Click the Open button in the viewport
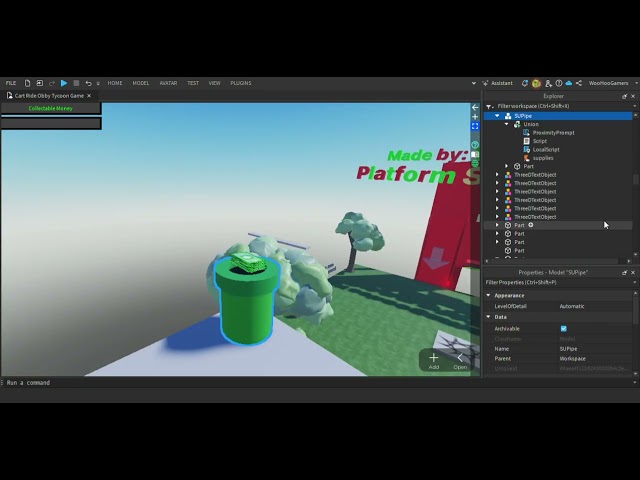The height and width of the screenshot is (480, 640). [x=460, y=361]
